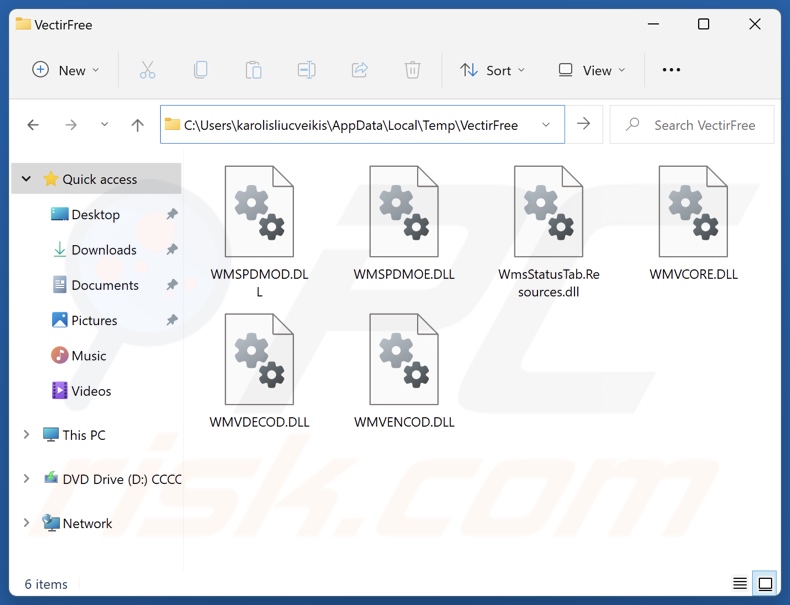The image size is (790, 605).
Task: Select the WMVCORE.DLL file icon
Action: tap(693, 212)
